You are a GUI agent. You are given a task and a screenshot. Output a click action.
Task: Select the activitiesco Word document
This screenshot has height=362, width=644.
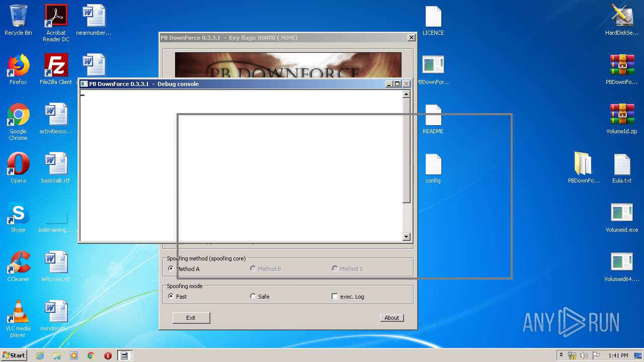click(56, 119)
